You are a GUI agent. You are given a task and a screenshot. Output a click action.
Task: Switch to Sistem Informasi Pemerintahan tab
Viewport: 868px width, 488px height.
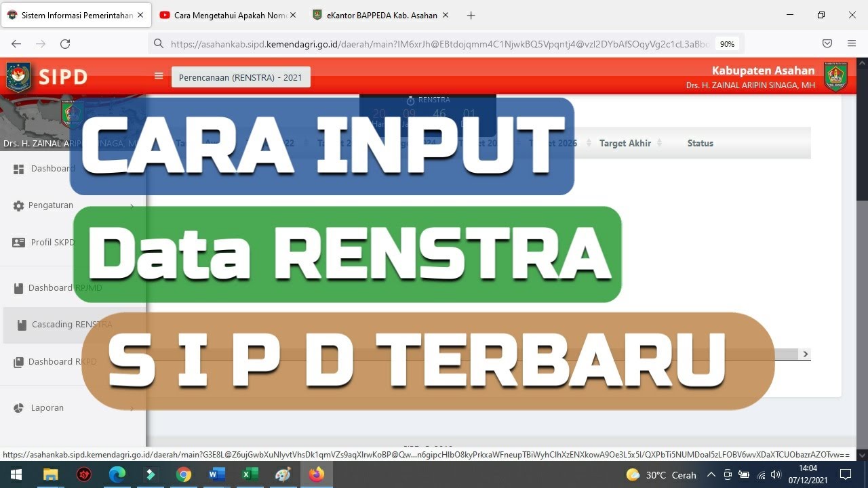(77, 15)
